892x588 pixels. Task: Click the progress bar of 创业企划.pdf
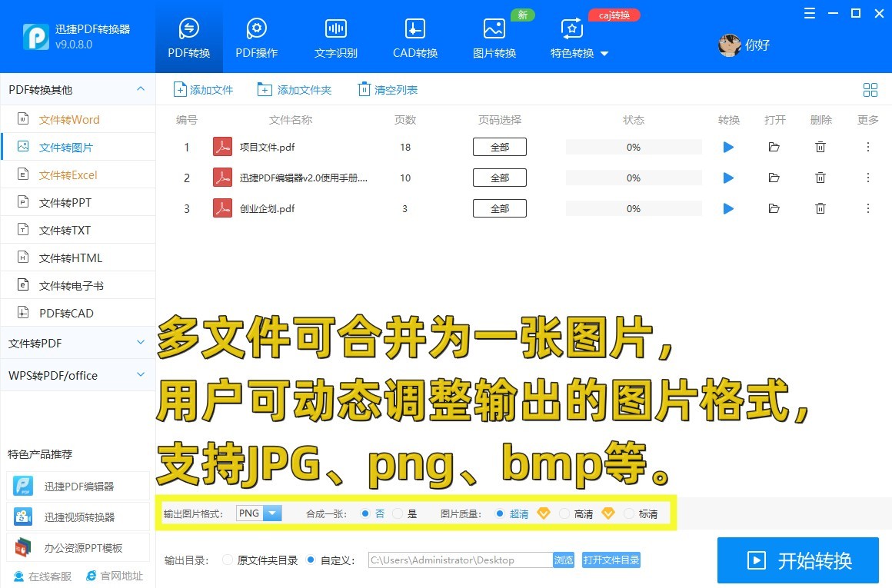click(x=633, y=209)
